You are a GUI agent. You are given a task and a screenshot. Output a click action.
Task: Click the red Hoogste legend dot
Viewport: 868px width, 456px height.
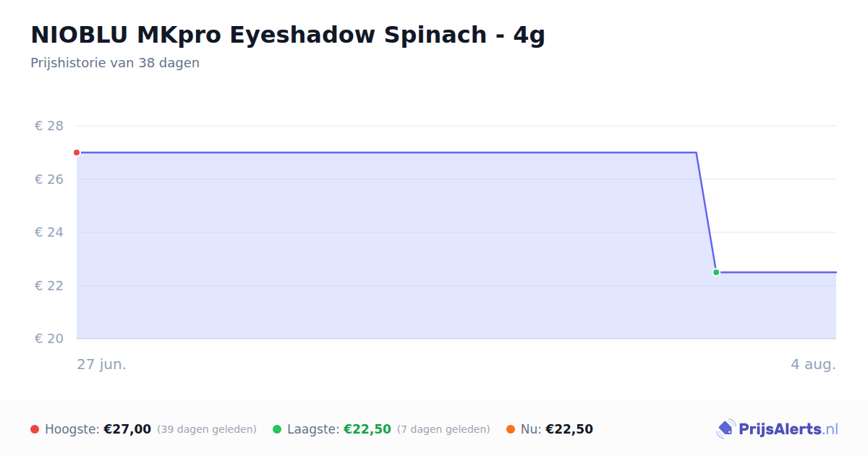(35, 429)
